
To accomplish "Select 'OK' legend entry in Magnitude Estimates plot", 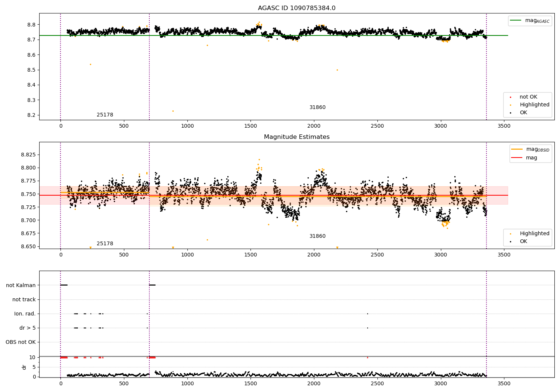I will [523, 242].
